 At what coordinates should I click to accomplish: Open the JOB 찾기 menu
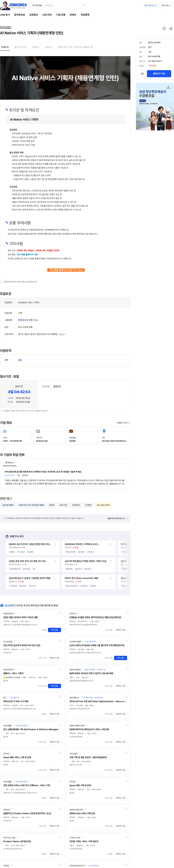click(5, 15)
